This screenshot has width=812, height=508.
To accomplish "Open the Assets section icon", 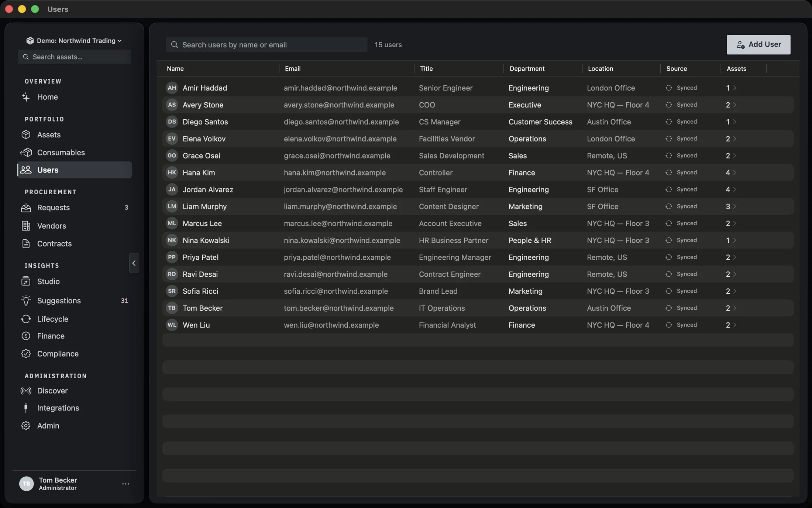I will coord(26,135).
